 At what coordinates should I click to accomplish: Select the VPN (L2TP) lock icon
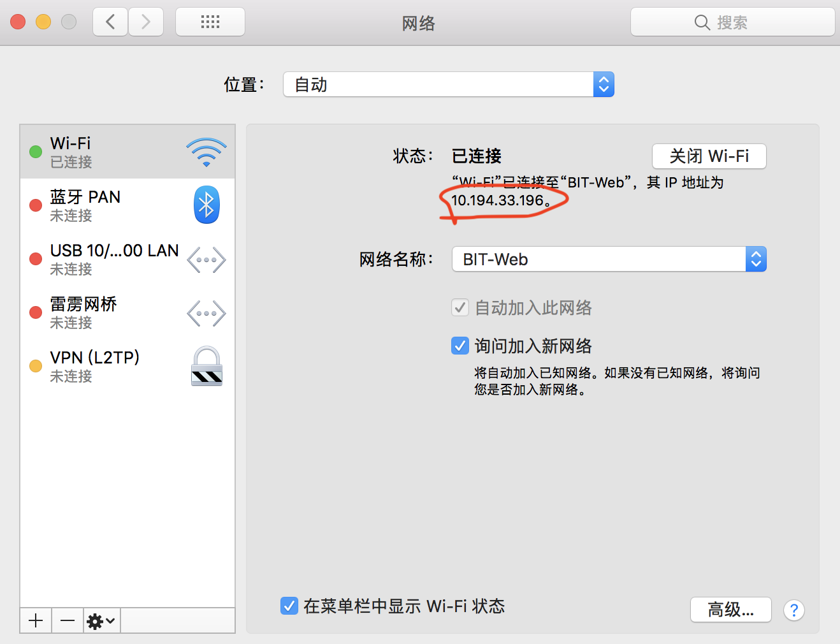coord(206,366)
